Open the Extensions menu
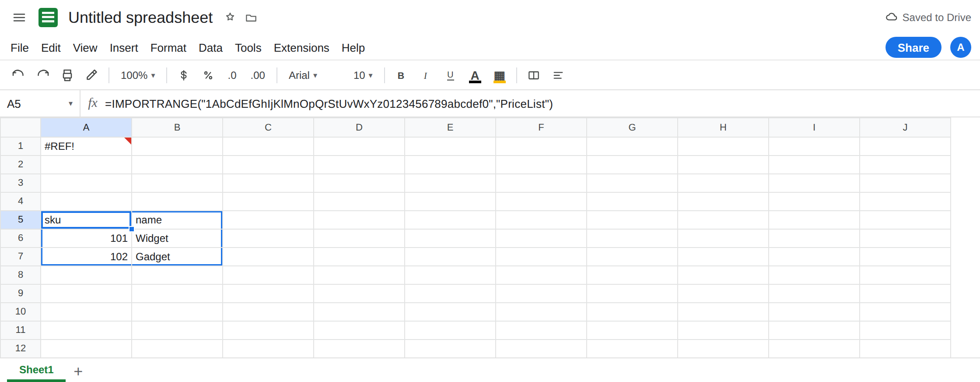 [301, 48]
